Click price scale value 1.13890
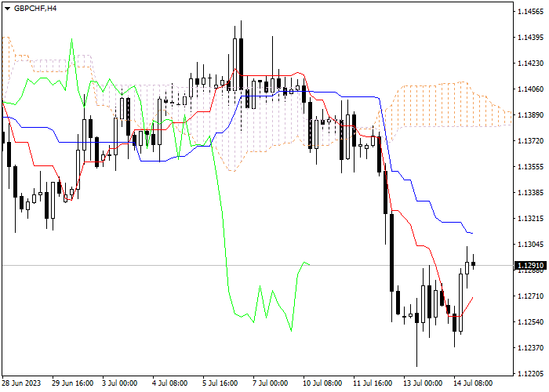This screenshot has height=392, width=549. 530,115
